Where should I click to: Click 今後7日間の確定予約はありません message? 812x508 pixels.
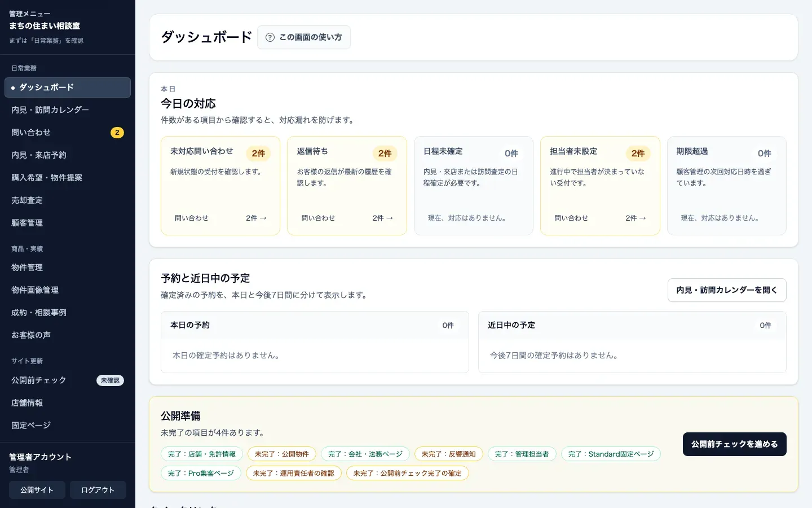[x=554, y=356]
